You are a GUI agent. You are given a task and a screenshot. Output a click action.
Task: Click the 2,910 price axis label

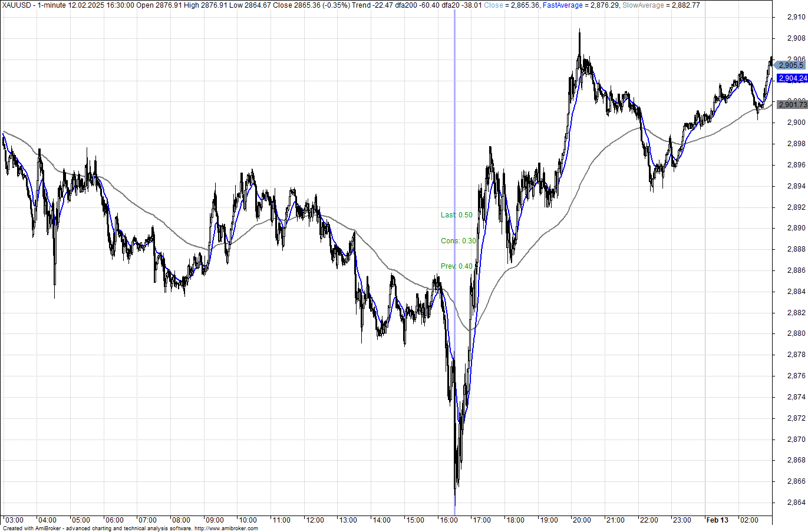(796, 17)
